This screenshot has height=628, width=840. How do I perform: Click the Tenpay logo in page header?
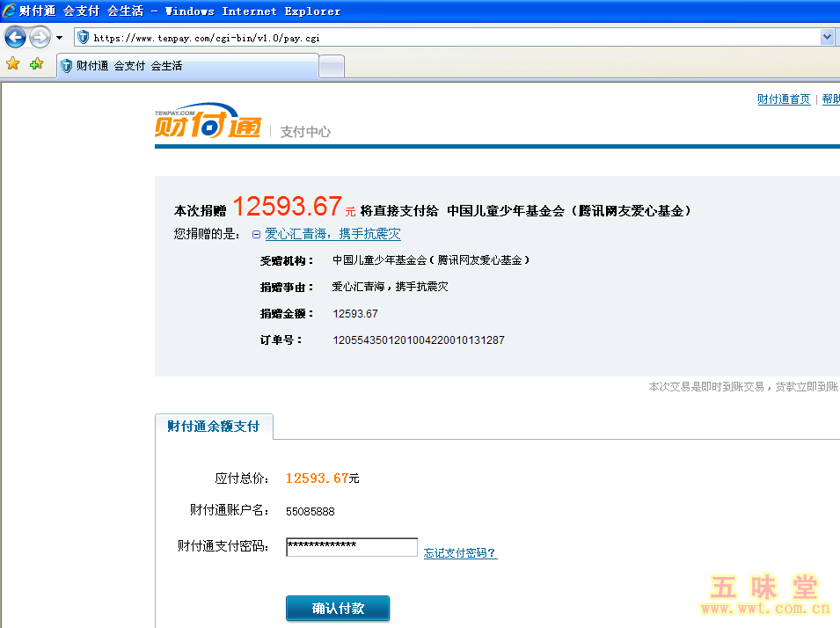point(208,121)
